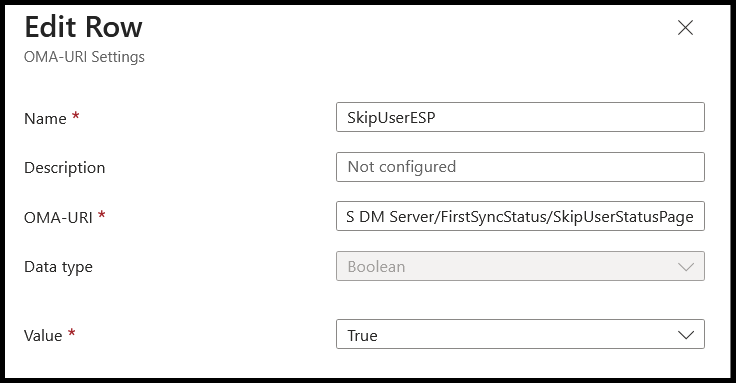The width and height of the screenshot is (736, 383).
Task: Click the red asterisk beside Name
Action: click(76, 115)
